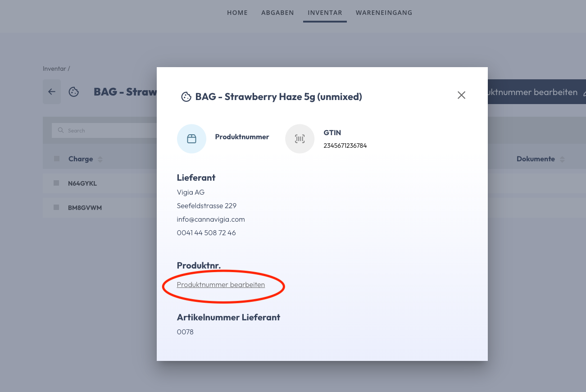Click the dark Produktnummer bearbeiten header button
Screen dimensions: 586x392
click(x=537, y=92)
